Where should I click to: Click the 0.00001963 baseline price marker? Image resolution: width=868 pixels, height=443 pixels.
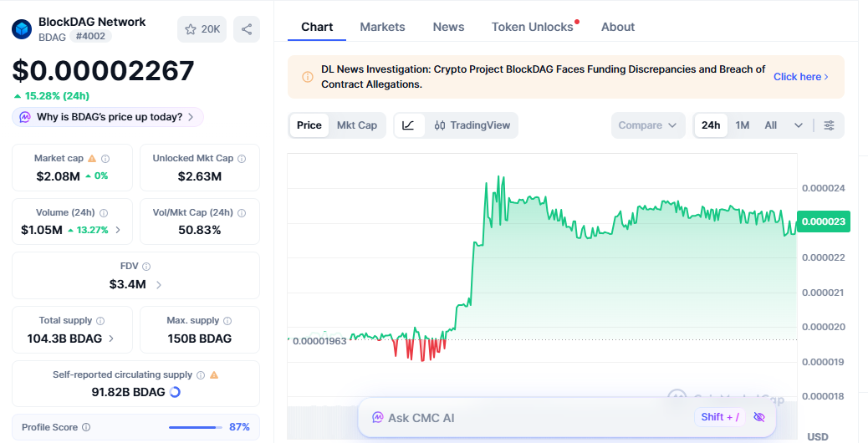point(319,341)
